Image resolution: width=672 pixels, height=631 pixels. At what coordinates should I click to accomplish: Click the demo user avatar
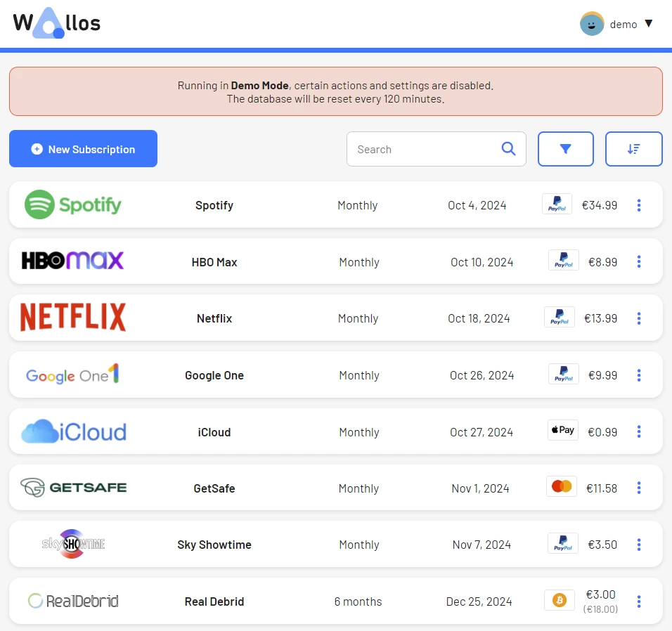point(592,24)
